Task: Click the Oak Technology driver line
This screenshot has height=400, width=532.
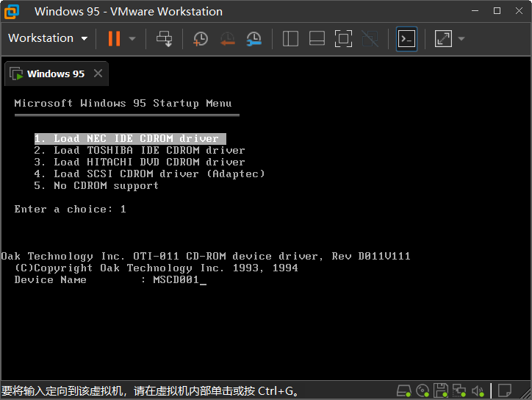Action: [x=206, y=257]
